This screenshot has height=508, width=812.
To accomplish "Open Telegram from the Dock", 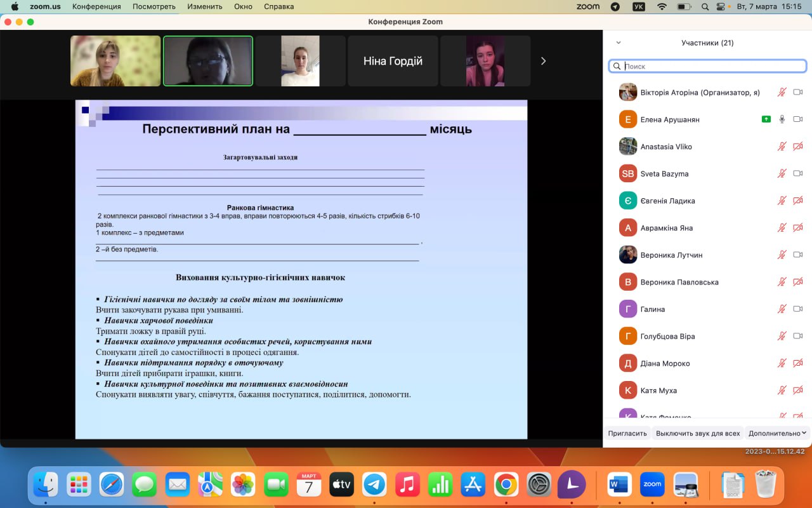I will [x=374, y=485].
